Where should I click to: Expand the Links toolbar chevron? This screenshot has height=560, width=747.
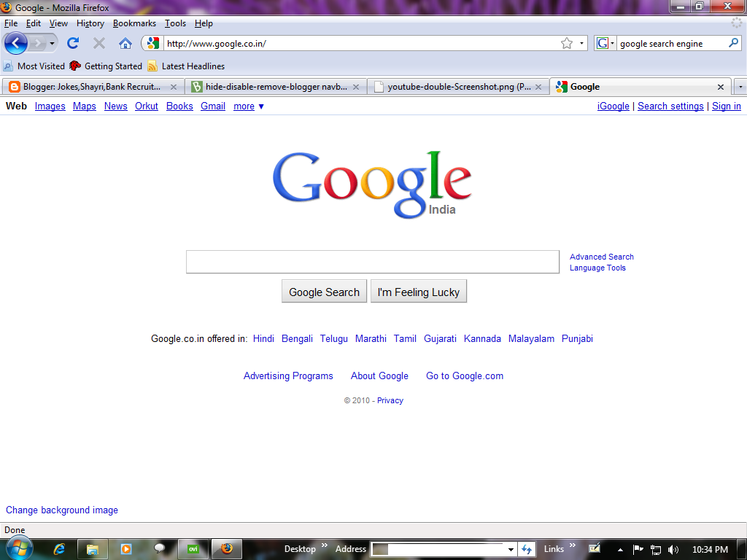(x=572, y=545)
